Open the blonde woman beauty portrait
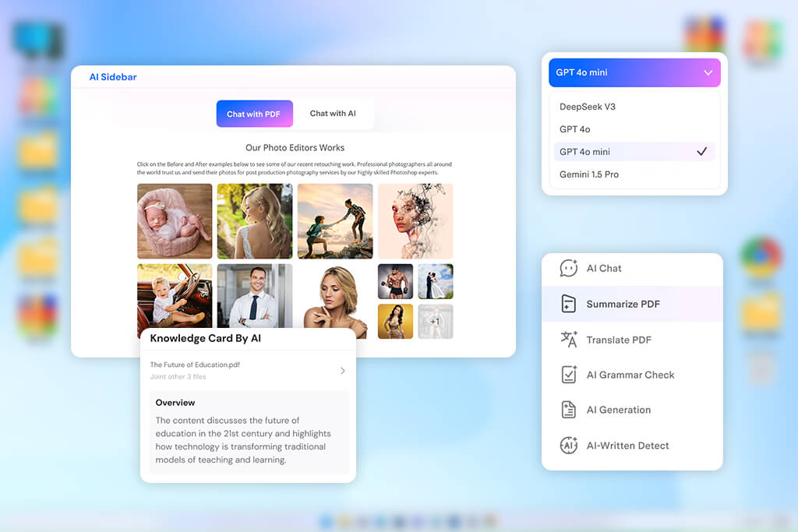 pyautogui.click(x=335, y=301)
